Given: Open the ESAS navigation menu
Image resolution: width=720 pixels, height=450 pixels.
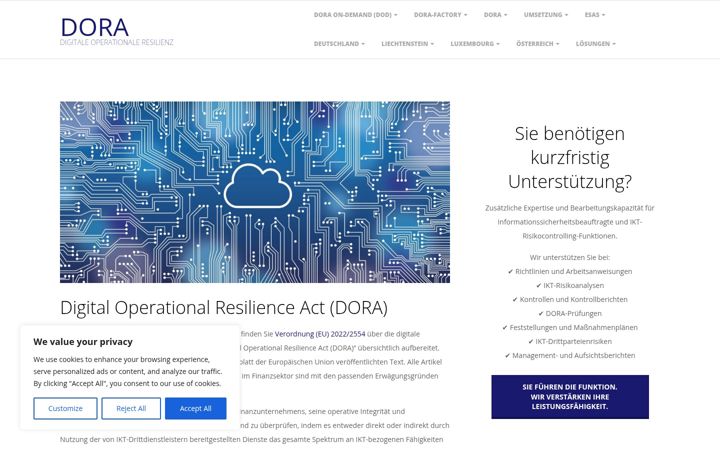Looking at the screenshot, I should coord(595,15).
